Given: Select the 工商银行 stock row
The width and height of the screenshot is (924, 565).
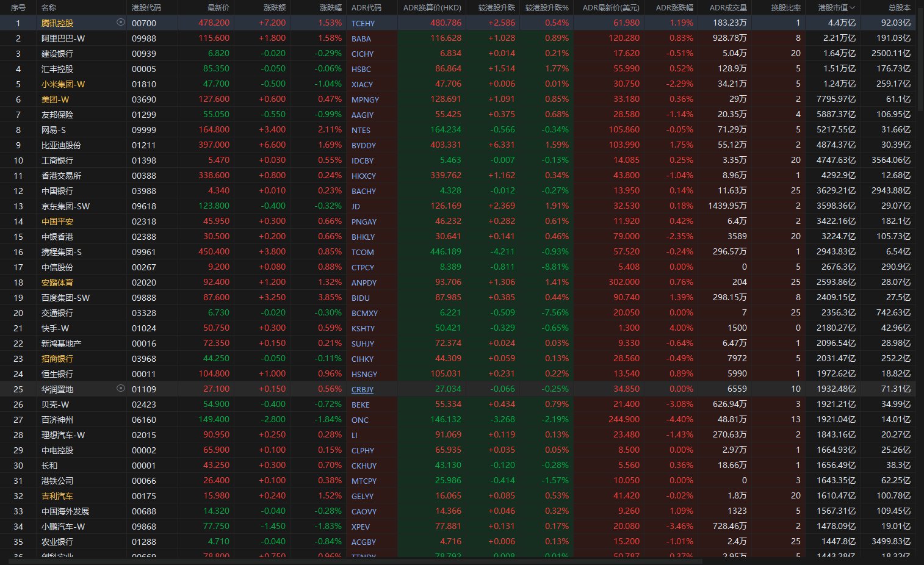Looking at the screenshot, I should click(x=458, y=160).
